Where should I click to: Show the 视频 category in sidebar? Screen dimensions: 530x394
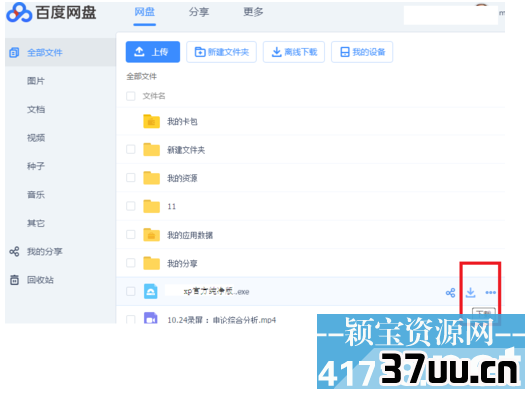click(x=36, y=138)
